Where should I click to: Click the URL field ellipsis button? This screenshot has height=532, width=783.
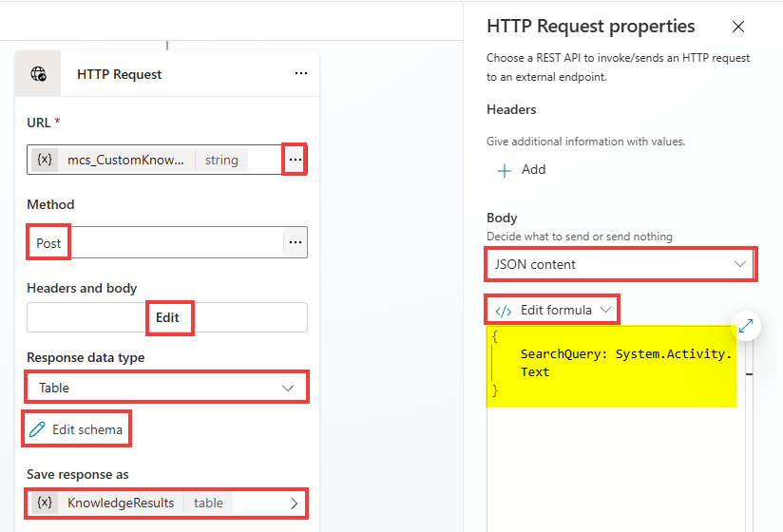(296, 161)
